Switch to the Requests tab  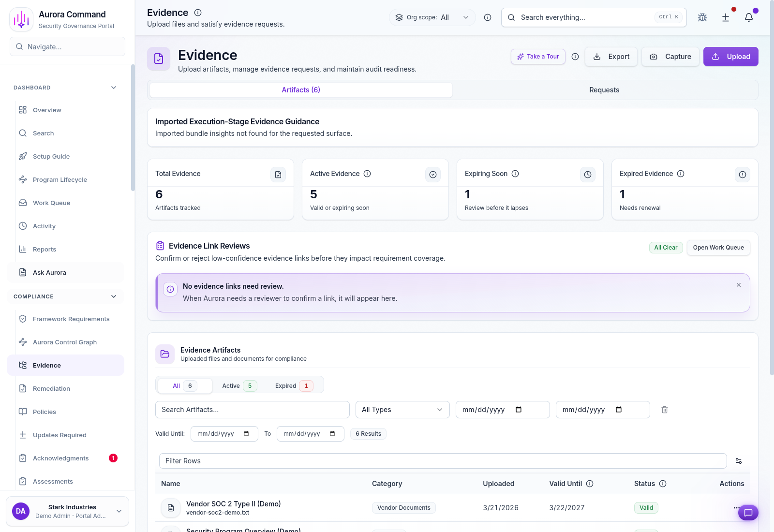604,90
